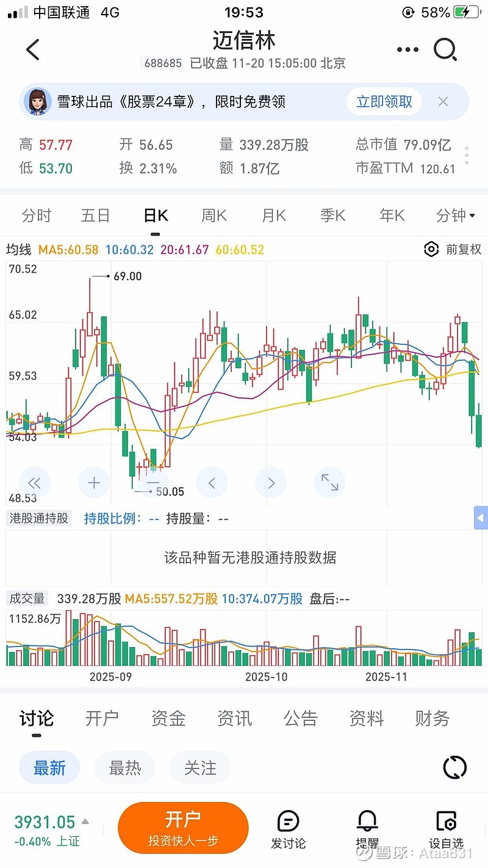The height and width of the screenshot is (868, 488).
Task: Select the 关注 discussion filter
Action: tap(200, 767)
